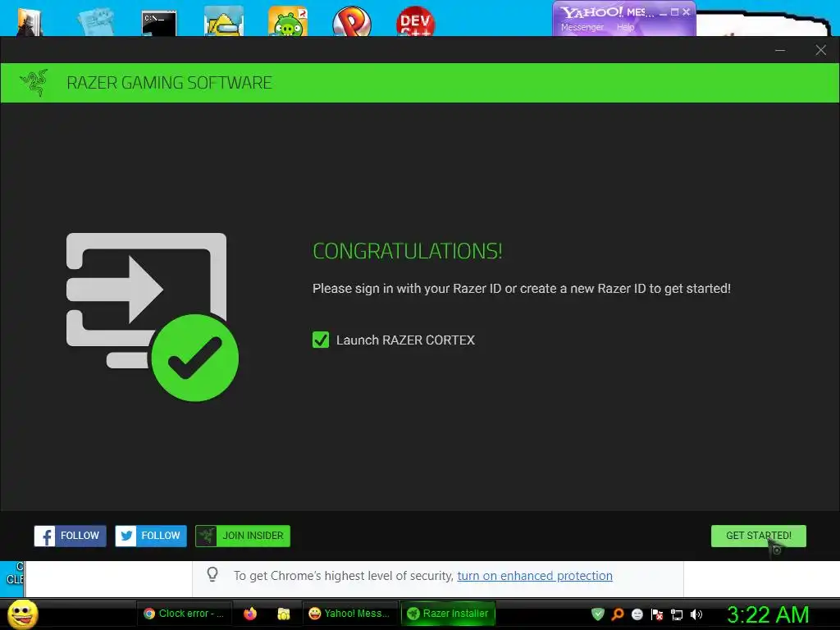Select the Razer Installer taskbar item
The height and width of the screenshot is (630, 840).
click(x=448, y=614)
